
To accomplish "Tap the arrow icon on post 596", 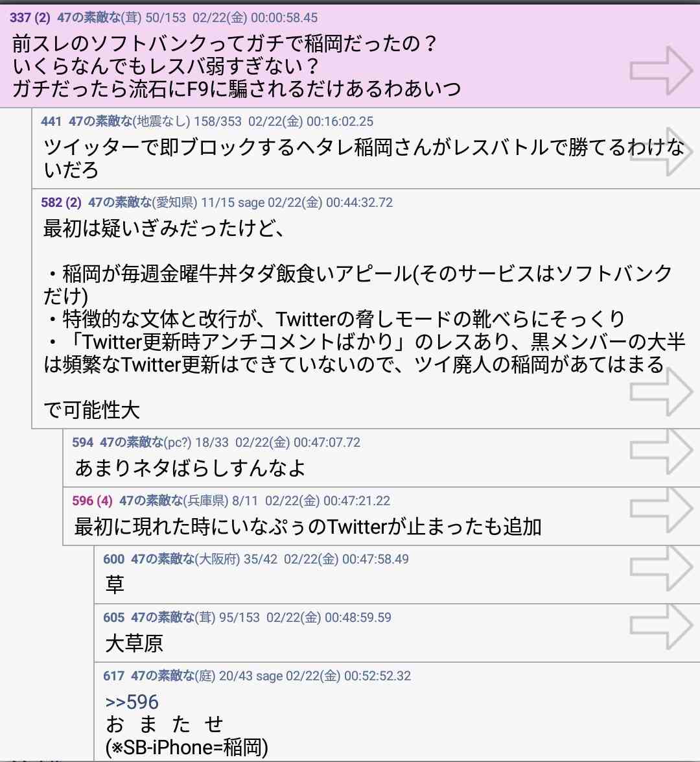I will (x=661, y=509).
